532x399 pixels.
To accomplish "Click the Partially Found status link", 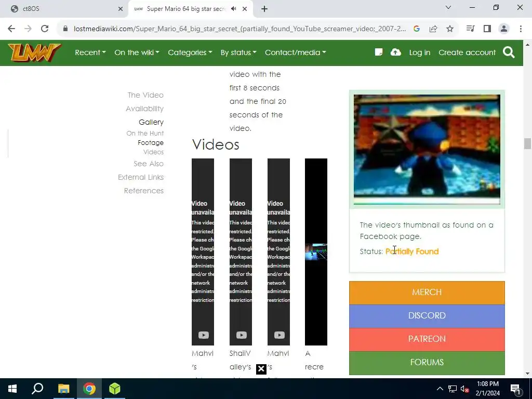I will pos(412,251).
